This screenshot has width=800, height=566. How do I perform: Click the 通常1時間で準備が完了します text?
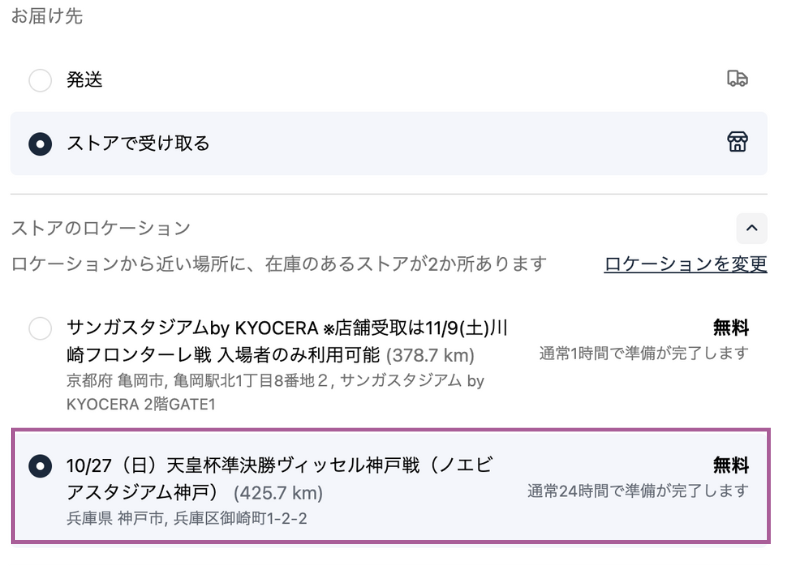(644, 353)
